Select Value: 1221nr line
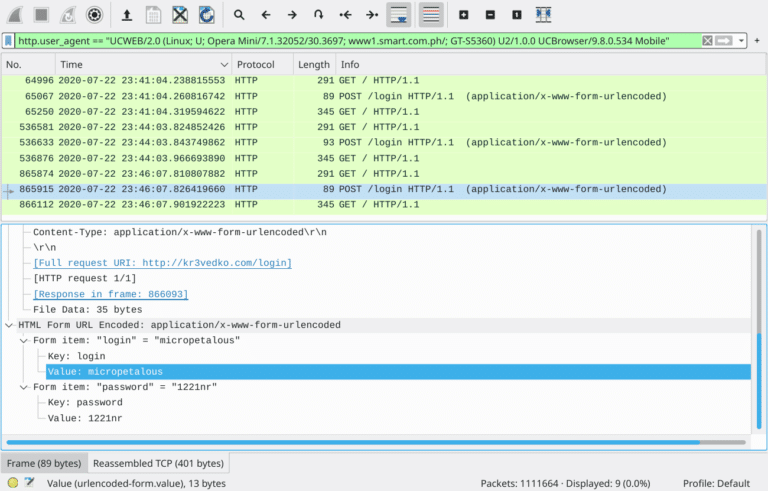The width and height of the screenshot is (768, 491). (85, 418)
